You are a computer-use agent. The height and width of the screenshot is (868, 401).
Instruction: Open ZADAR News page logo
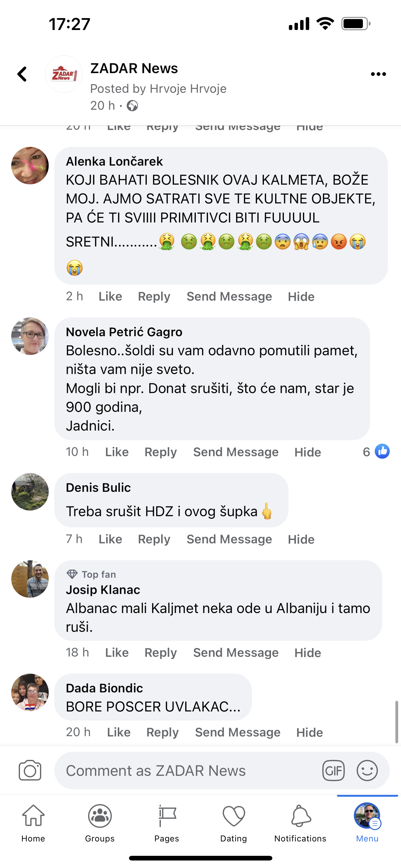64,74
